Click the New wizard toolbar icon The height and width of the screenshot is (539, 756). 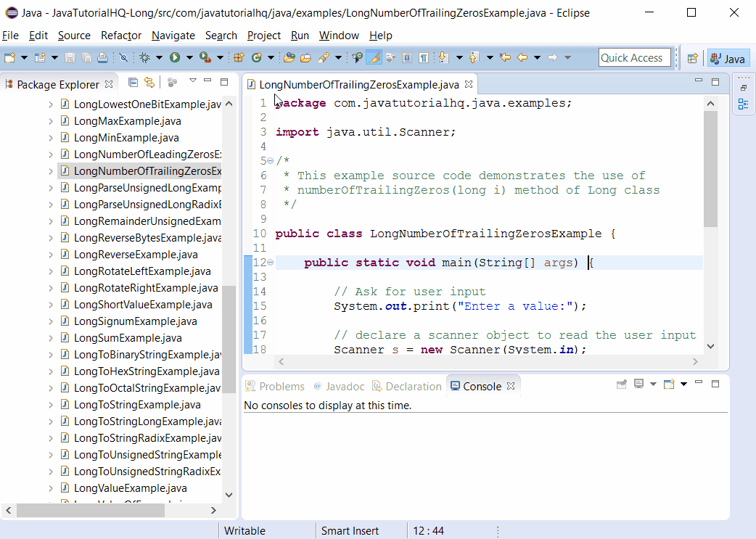[9, 58]
